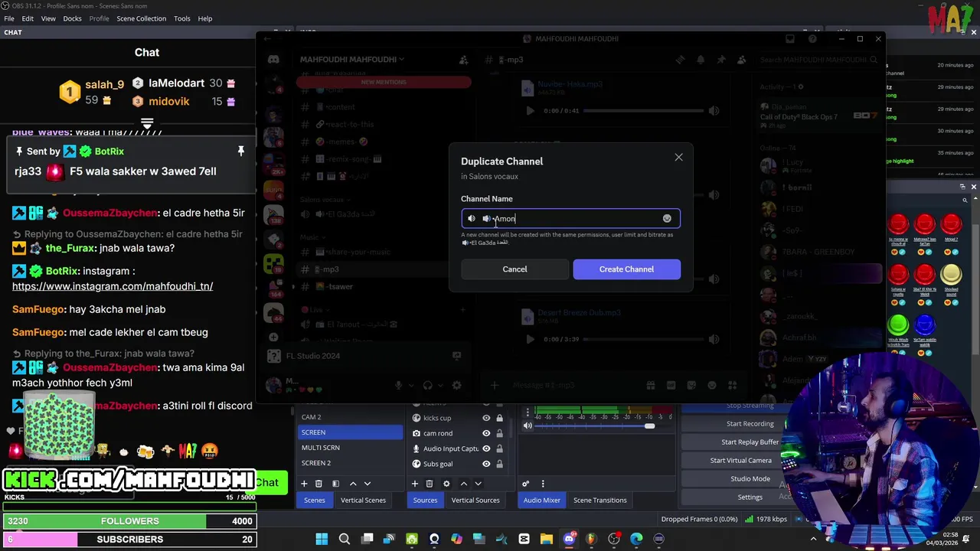Click Start Replay Buffer button

click(750, 442)
